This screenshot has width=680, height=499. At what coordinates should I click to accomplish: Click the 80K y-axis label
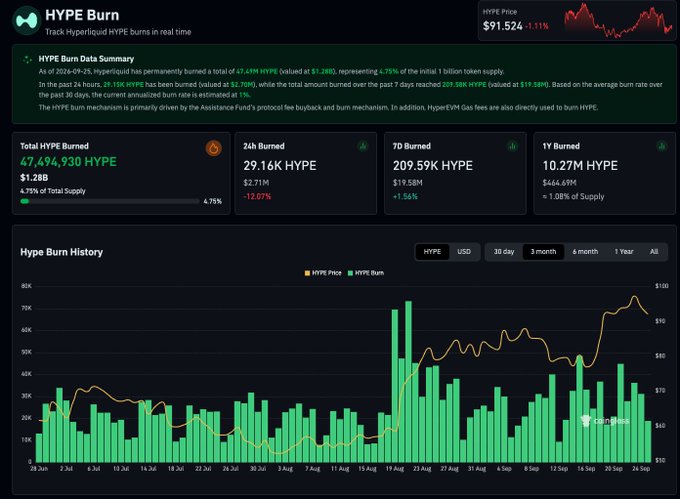pyautogui.click(x=26, y=286)
